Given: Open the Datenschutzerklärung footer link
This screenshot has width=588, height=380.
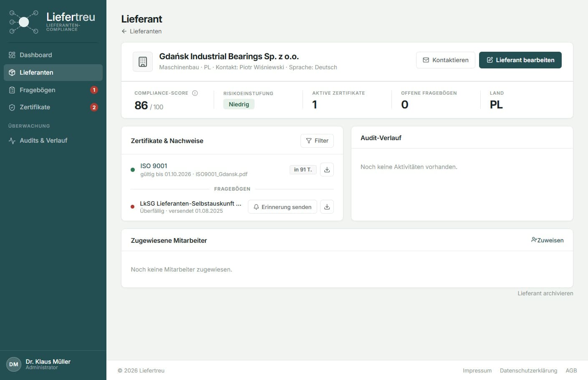Looking at the screenshot, I should [528, 370].
